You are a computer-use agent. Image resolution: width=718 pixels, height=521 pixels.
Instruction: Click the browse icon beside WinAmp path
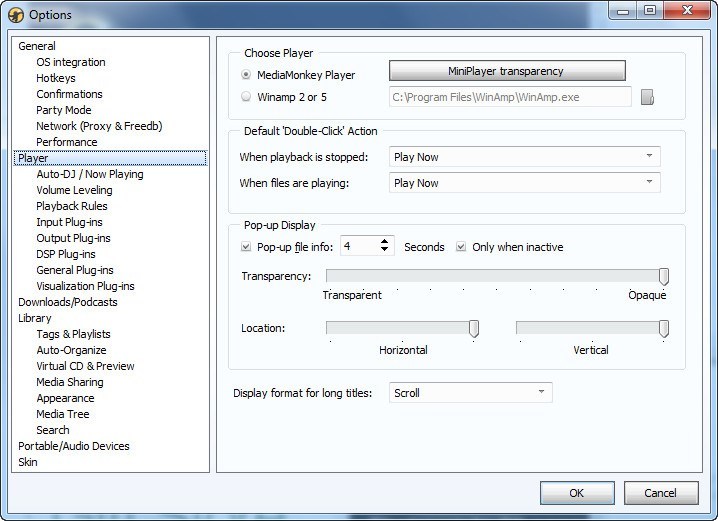[x=647, y=98]
